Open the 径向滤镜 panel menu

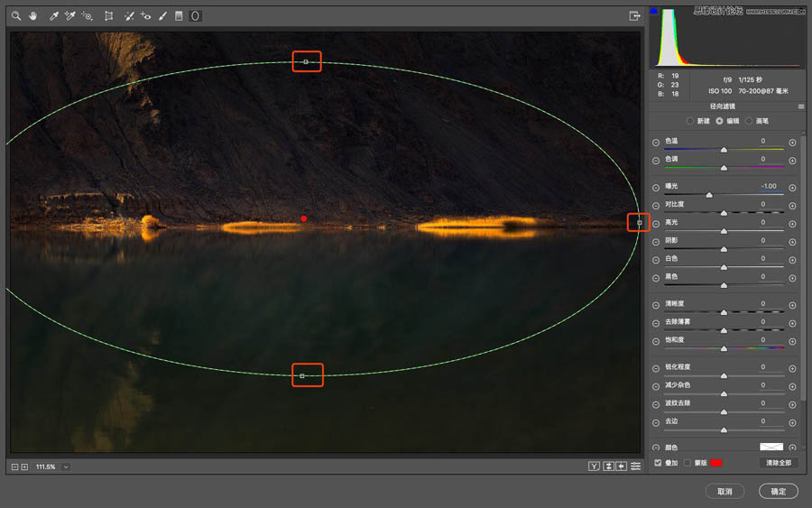(800, 106)
